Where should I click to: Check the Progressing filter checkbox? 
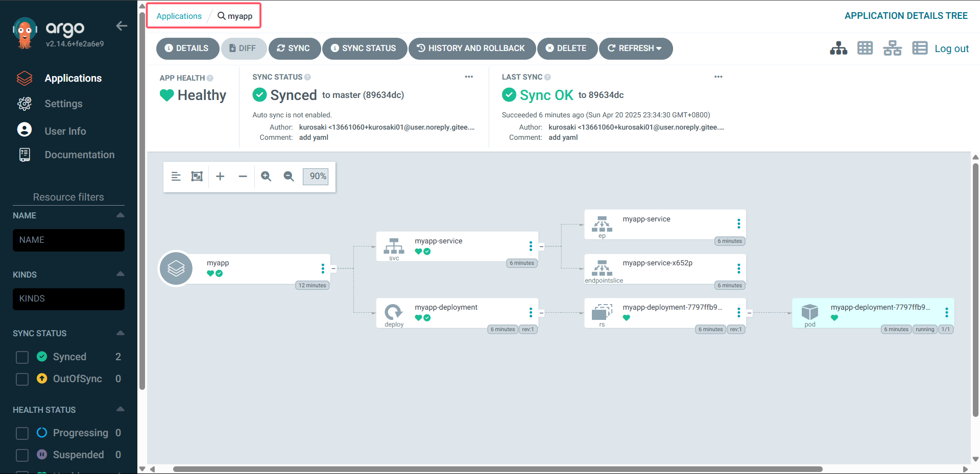[x=22, y=433]
